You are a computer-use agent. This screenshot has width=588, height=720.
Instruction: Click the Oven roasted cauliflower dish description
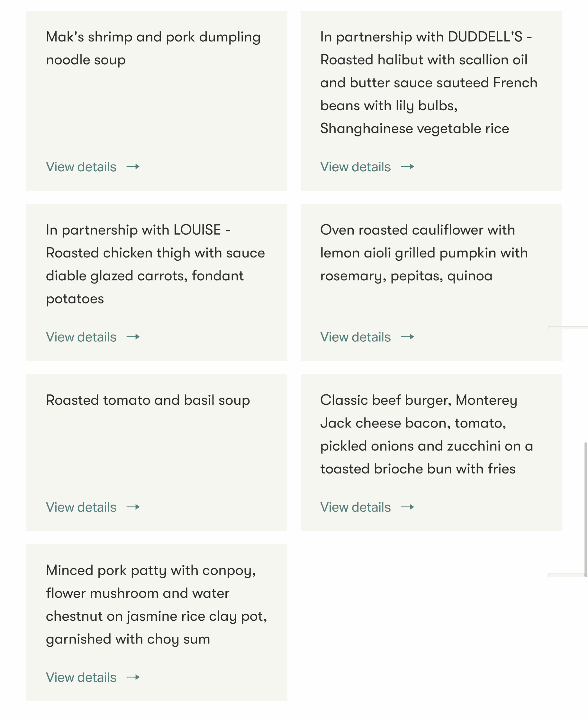[424, 253]
